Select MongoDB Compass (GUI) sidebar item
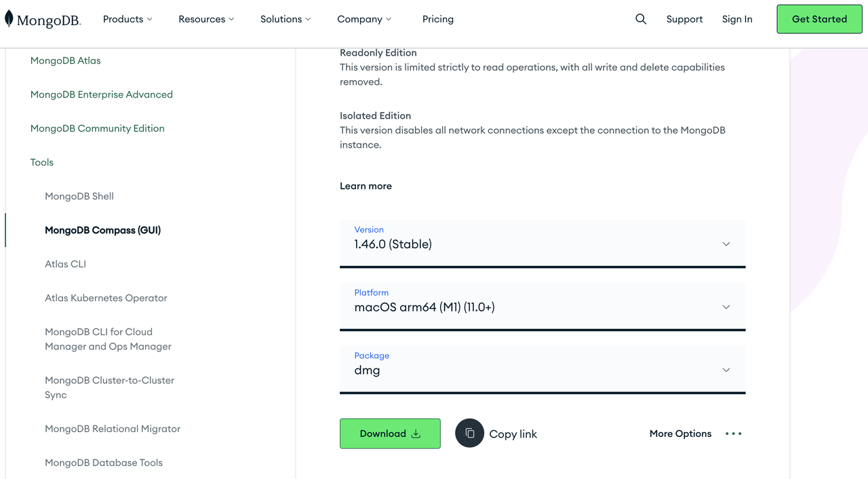 103,230
